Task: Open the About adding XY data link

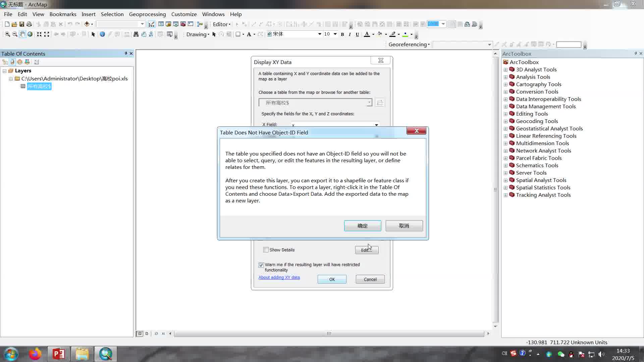Action: click(279, 277)
